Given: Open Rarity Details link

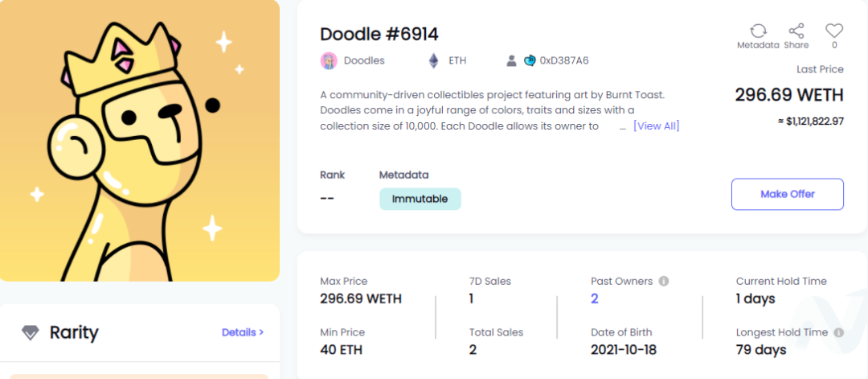Looking at the screenshot, I should point(243,332).
